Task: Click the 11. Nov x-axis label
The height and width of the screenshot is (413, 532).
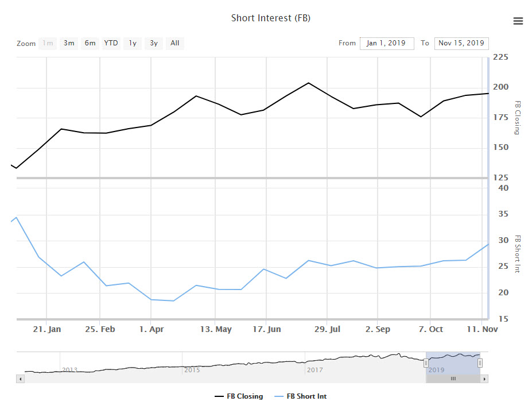Action: point(482,329)
